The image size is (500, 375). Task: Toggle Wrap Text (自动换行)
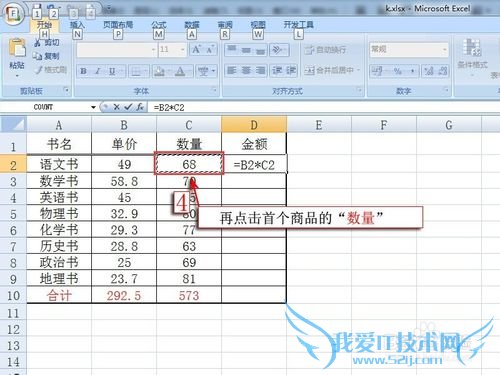[325, 50]
